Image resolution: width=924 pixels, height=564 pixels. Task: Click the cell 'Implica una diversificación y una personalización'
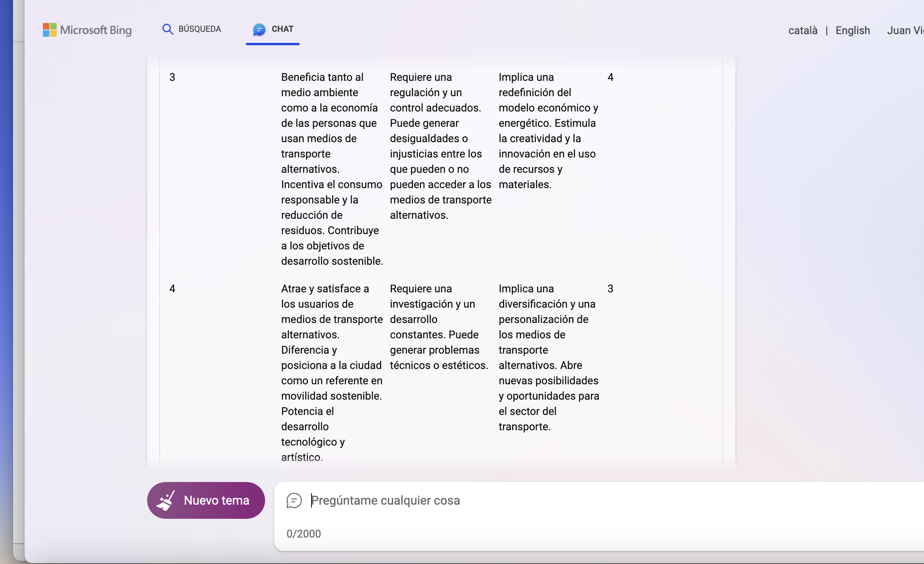[549, 357]
